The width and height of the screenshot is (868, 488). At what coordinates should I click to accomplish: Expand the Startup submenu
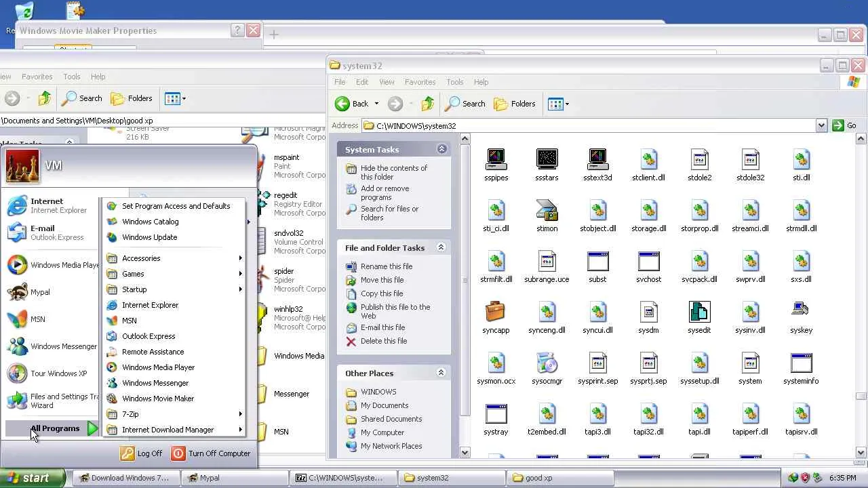click(x=174, y=289)
